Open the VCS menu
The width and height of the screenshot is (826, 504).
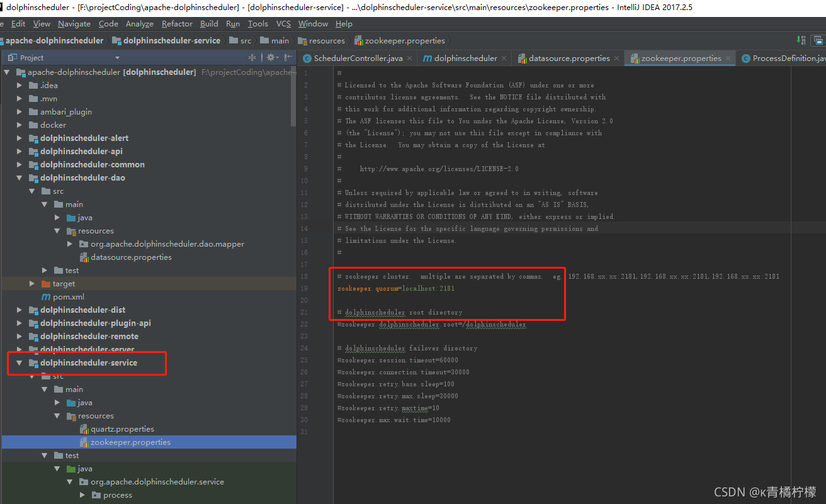[283, 24]
